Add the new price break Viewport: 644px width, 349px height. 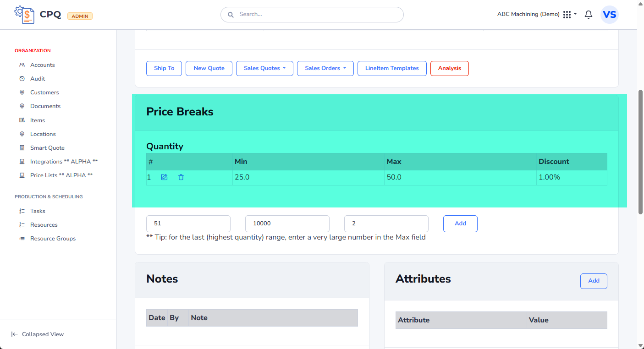click(460, 224)
